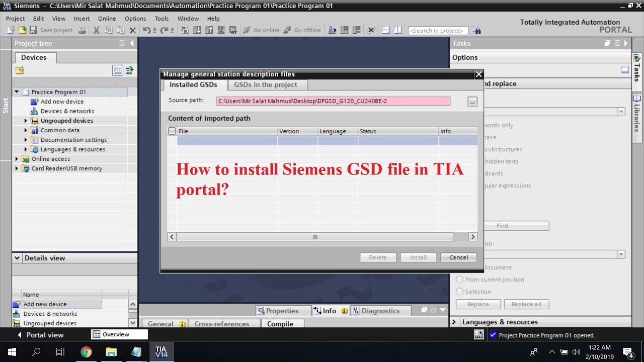
Task: Check the select-all File header checkbox
Action: (x=172, y=131)
